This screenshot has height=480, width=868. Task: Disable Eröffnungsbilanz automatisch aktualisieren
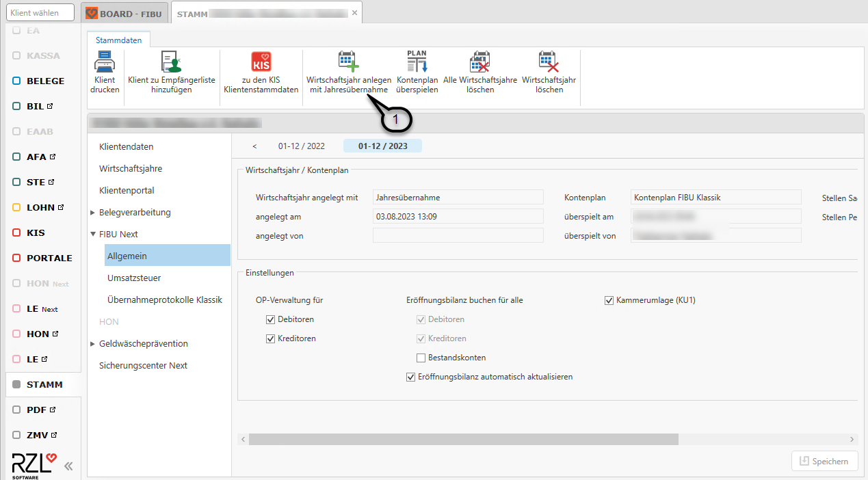coord(410,377)
